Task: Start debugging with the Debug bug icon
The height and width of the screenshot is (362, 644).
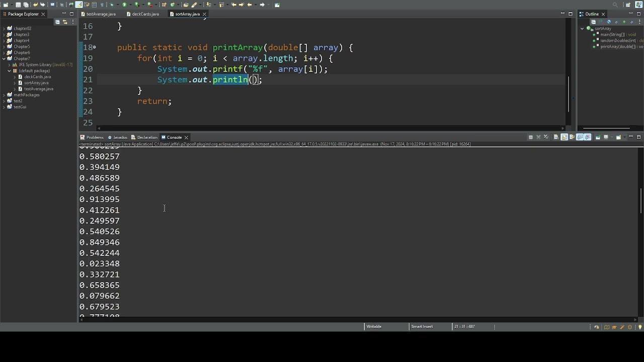Action: pyautogui.click(x=112, y=5)
